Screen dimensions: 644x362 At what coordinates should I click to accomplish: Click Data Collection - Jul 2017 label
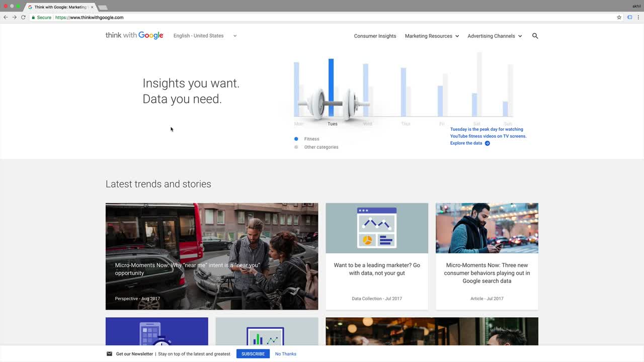(x=377, y=299)
